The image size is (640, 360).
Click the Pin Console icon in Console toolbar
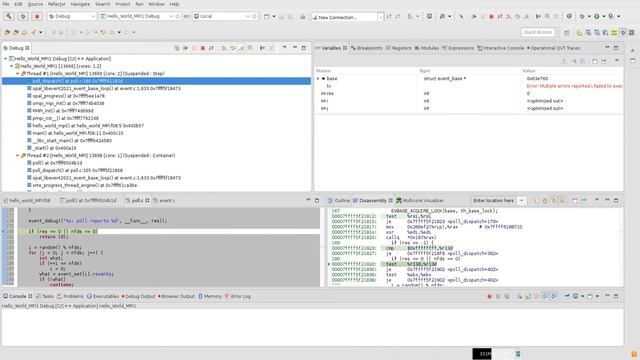click(x=567, y=296)
